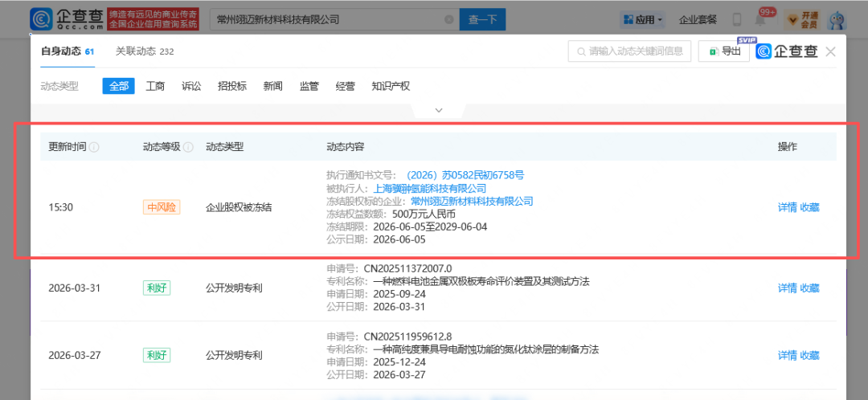
Task: Click the 中风险 risk tag
Action: (162, 207)
